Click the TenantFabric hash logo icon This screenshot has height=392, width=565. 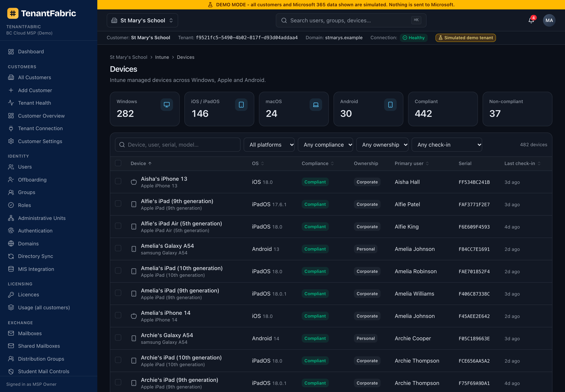pyautogui.click(x=13, y=13)
